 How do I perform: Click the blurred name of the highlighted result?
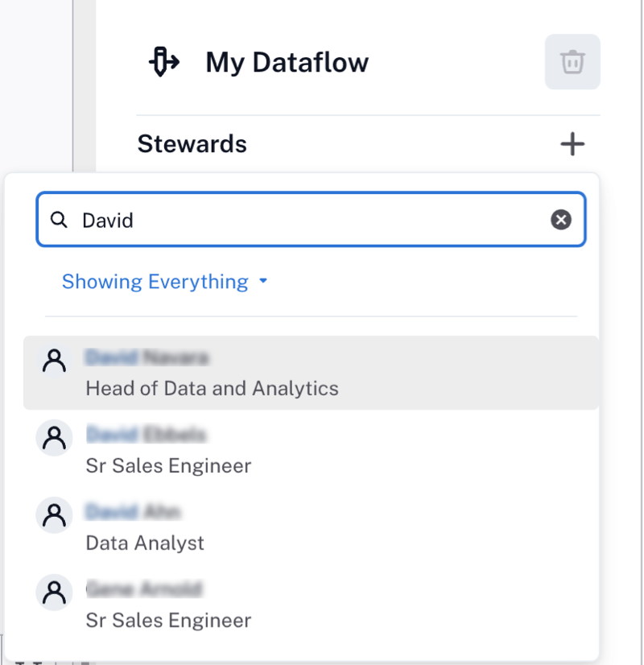pos(147,357)
